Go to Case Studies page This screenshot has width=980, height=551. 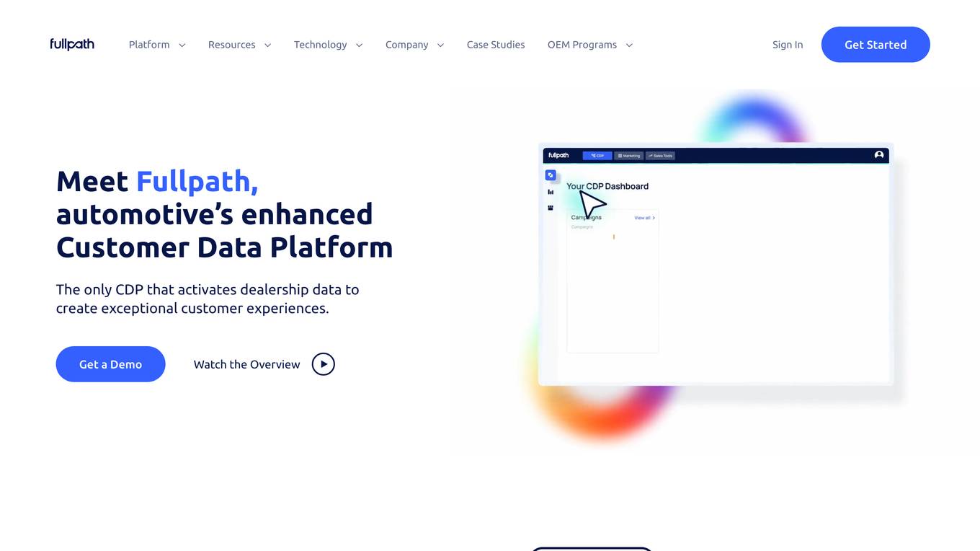496,45
